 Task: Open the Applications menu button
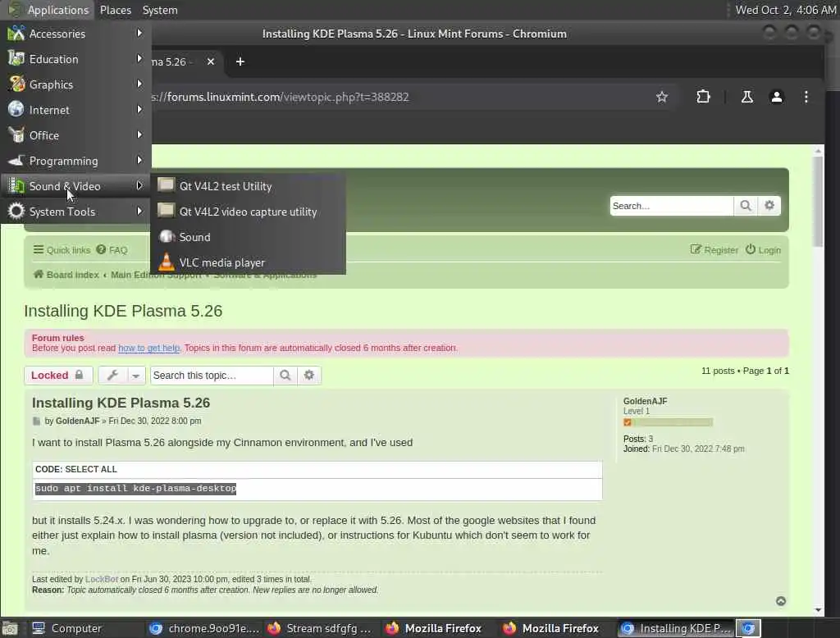48,10
